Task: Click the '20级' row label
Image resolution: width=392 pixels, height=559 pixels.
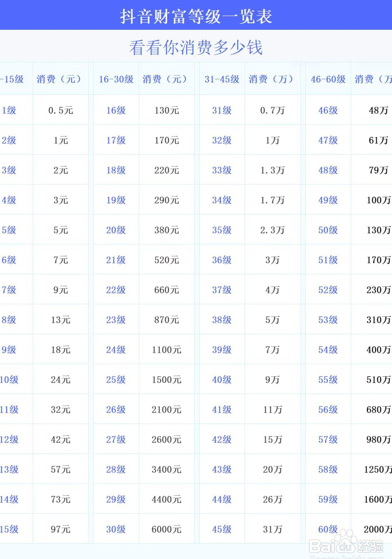Action: click(x=116, y=230)
